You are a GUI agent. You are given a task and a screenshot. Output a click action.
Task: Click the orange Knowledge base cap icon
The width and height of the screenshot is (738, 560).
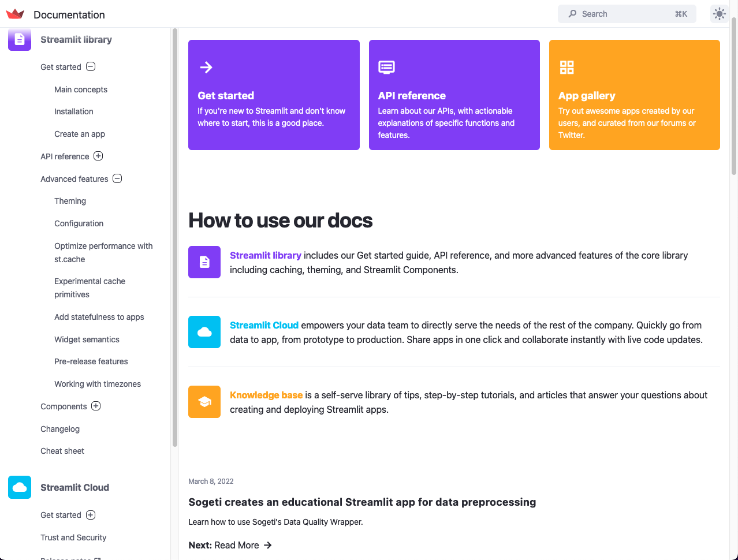(204, 402)
